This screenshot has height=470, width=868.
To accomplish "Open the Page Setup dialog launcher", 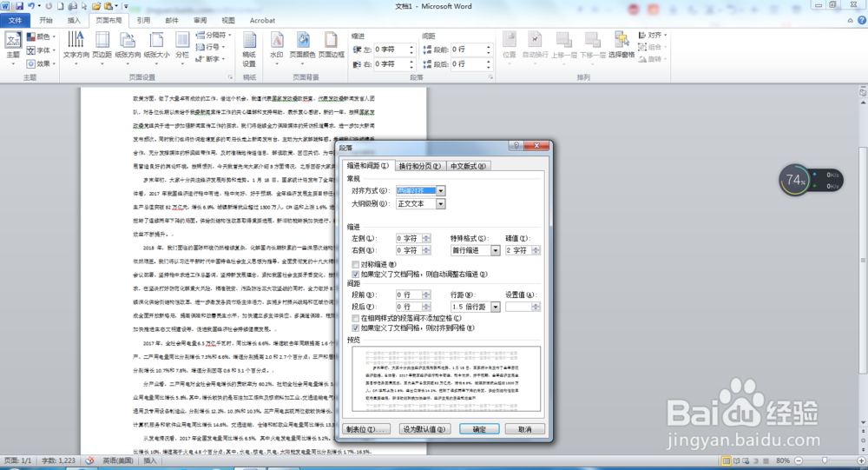I will [x=230, y=77].
